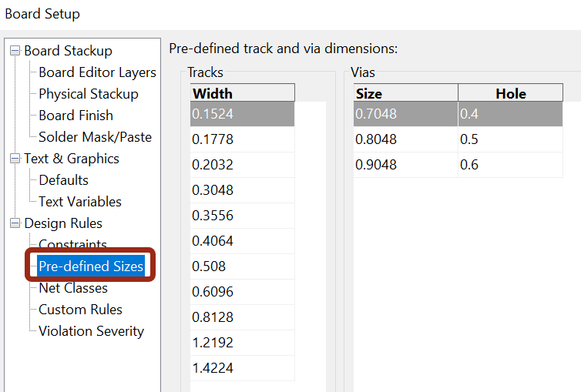Select via size cell 0.8048
Viewport: 581px width, 392px height.
pyautogui.click(x=406, y=139)
